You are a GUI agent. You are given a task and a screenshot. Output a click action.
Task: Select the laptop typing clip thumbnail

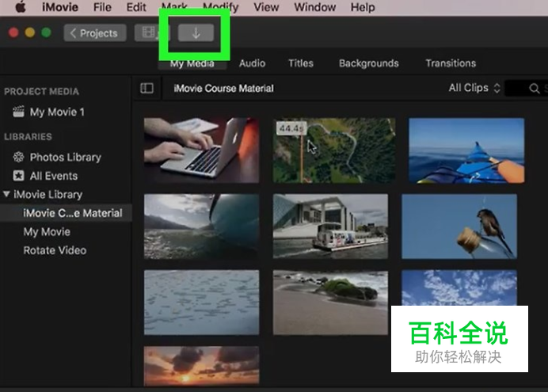coord(202,150)
